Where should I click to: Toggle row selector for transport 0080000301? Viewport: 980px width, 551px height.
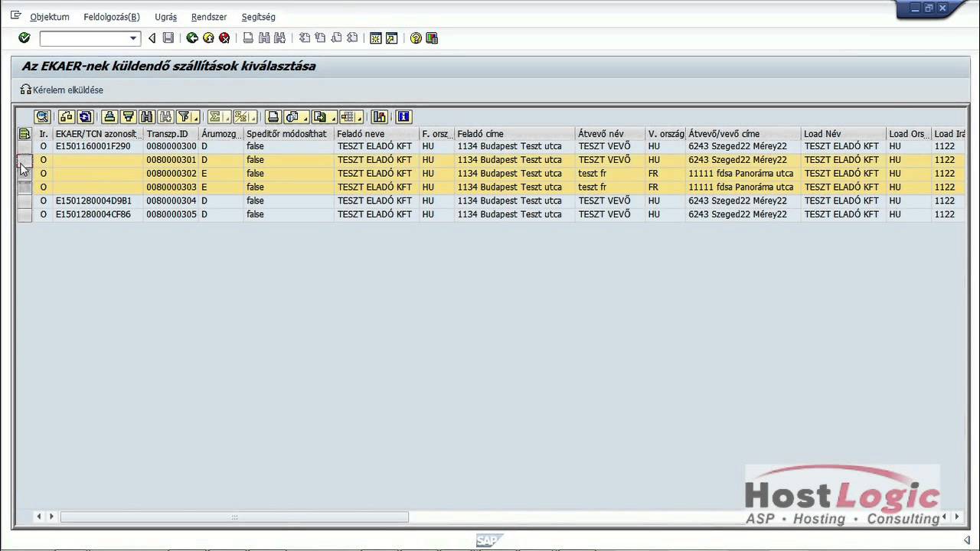click(24, 160)
